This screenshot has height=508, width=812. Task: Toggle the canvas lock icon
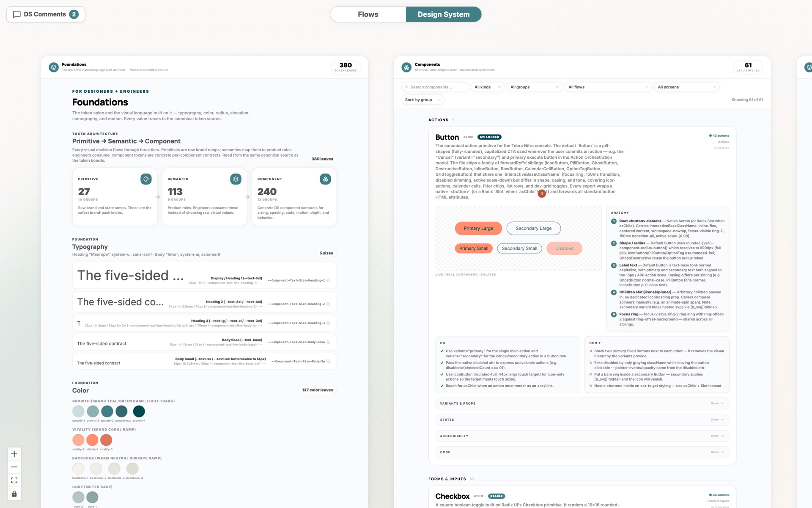point(14,494)
